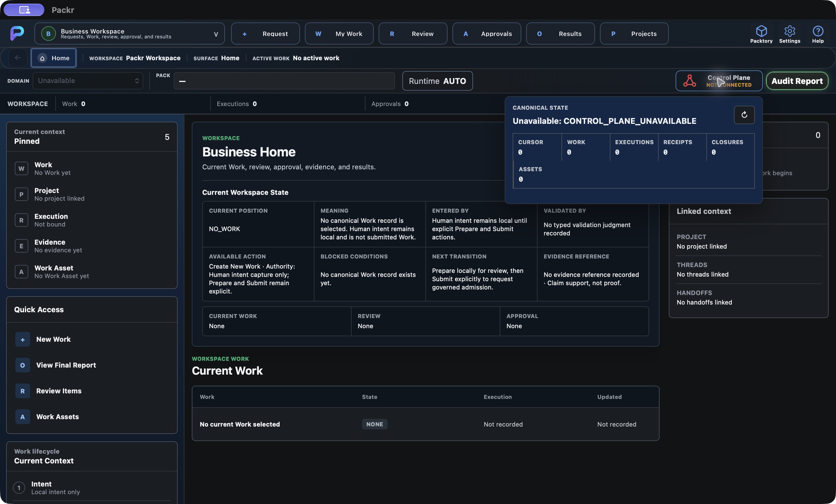The image size is (836, 504).
Task: Select the P Project pinned icon
Action: (x=22, y=194)
